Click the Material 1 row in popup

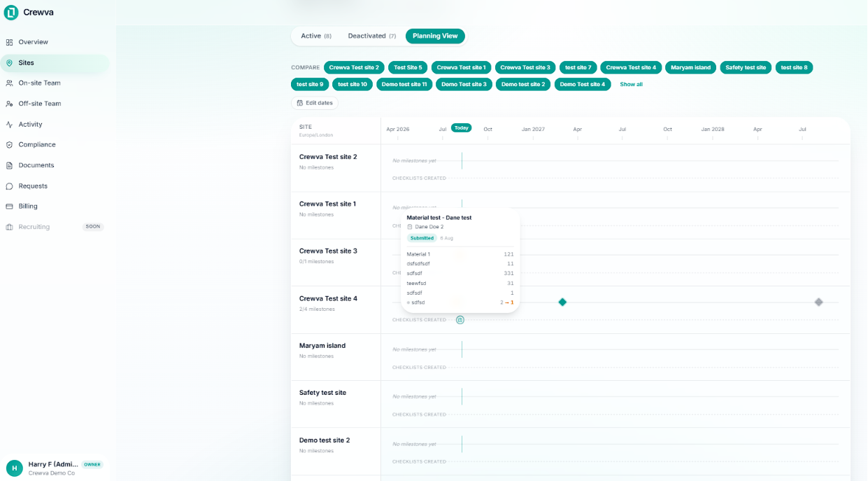(460, 254)
